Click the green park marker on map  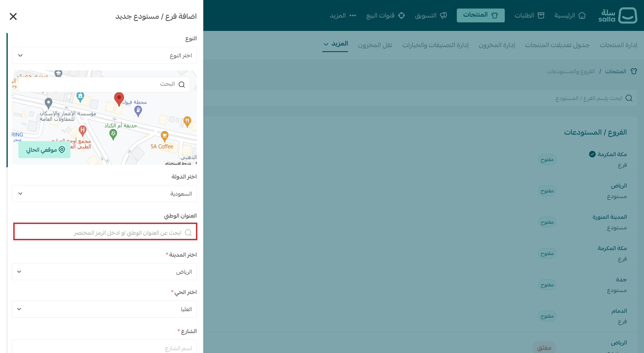point(113,134)
